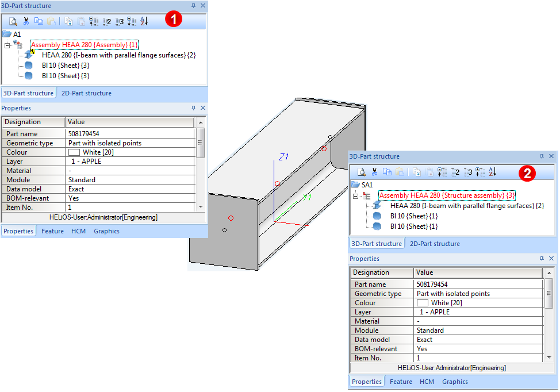560x392 pixels.
Task: Click the Copy icon in A1 panel toolbar
Action: (39, 21)
